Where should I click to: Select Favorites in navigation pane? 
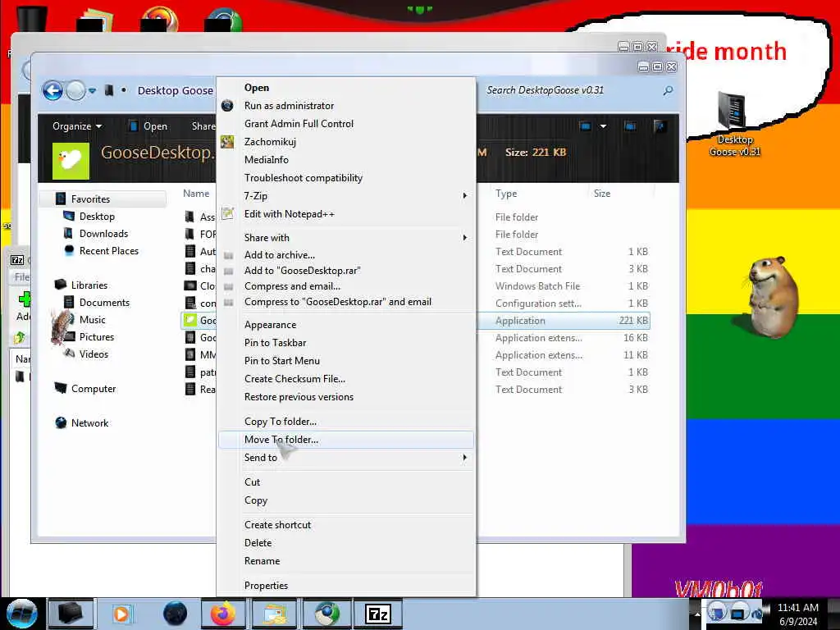[x=90, y=199]
